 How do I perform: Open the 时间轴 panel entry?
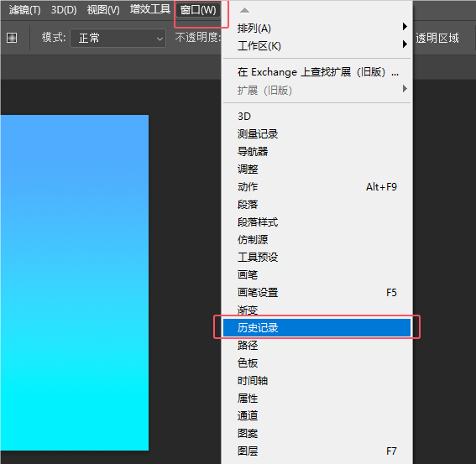317,380
